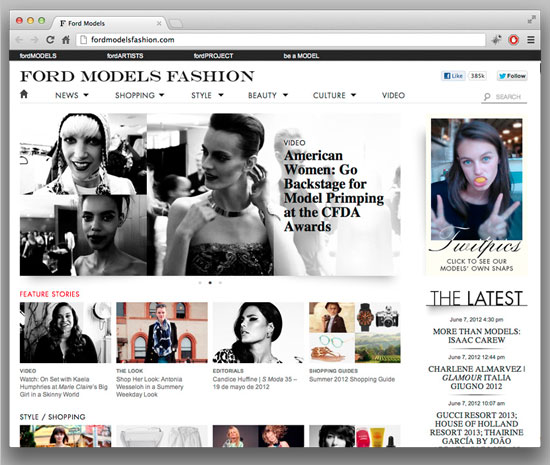Click the browser forward arrow
Screen dimensions: 550x465
[x=34, y=40]
